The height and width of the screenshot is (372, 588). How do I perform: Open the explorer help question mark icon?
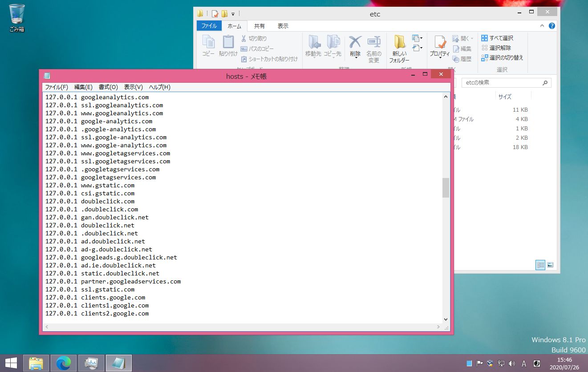coord(552,26)
